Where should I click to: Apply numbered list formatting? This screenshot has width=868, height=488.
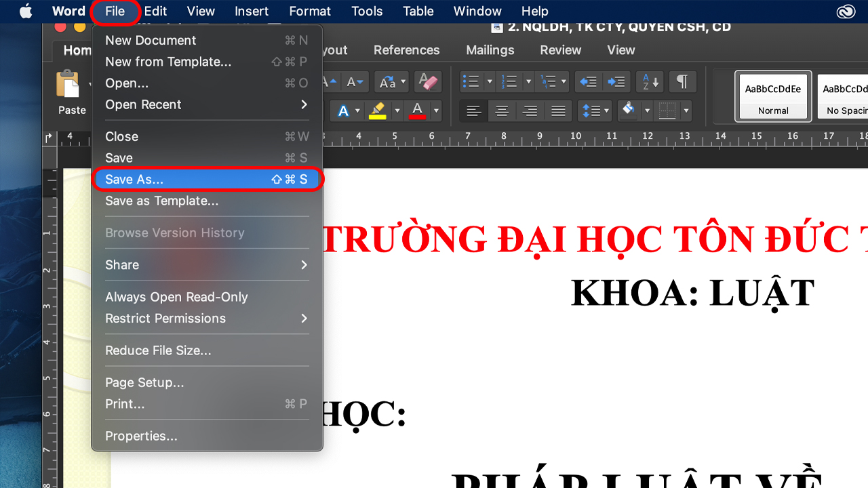[x=510, y=82]
